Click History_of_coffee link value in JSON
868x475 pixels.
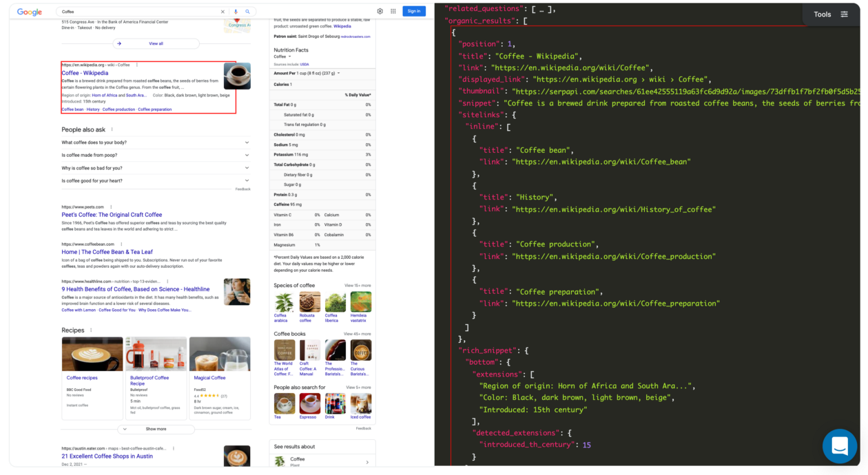point(614,209)
